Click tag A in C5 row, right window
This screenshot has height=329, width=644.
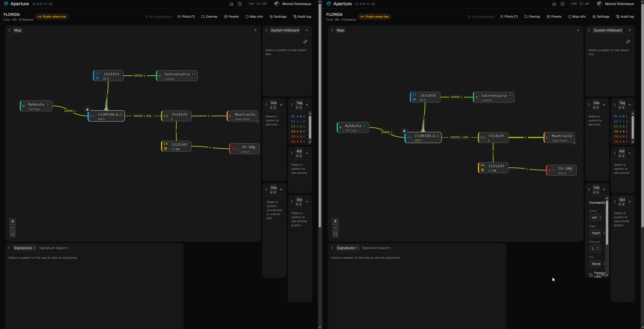[620, 137]
